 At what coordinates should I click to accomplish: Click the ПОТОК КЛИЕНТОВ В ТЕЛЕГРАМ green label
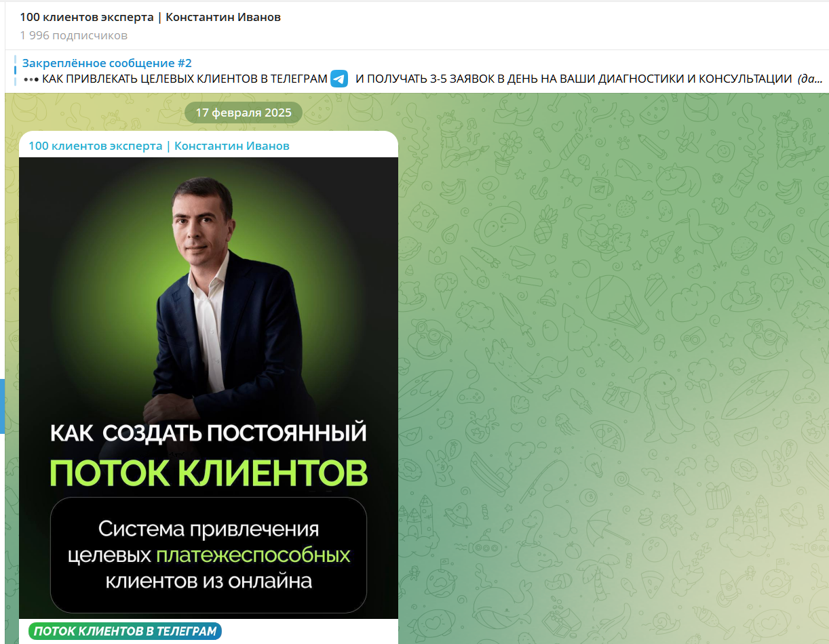[126, 631]
